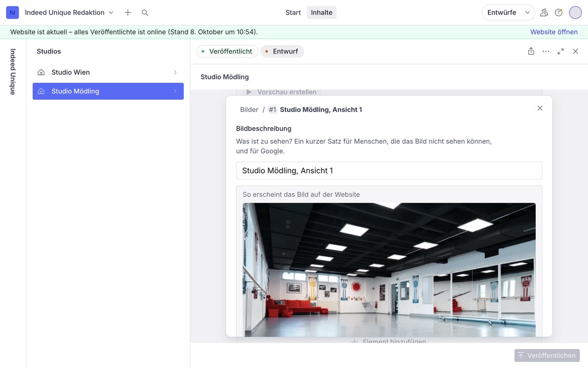Open the three-dot document actions menu
The width and height of the screenshot is (588, 368).
[546, 52]
